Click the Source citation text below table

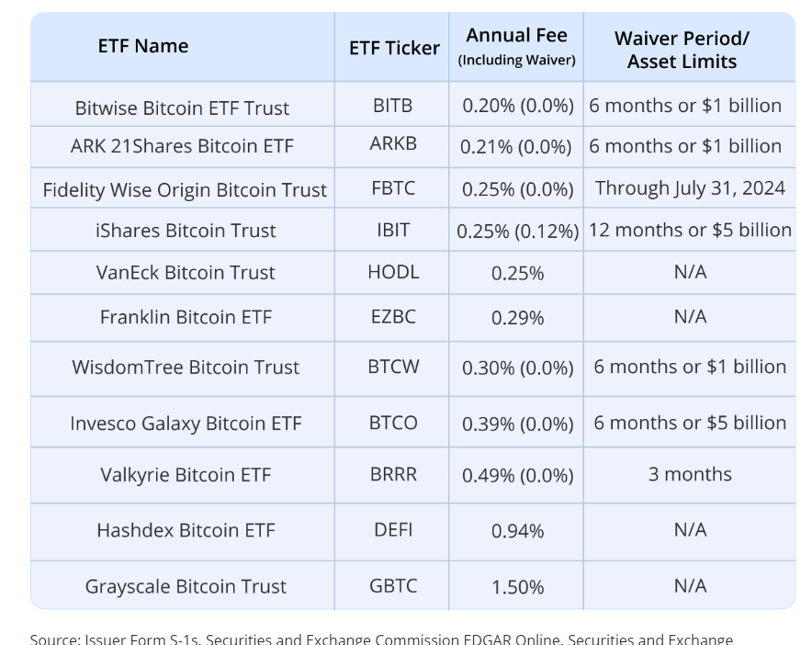tap(381, 638)
